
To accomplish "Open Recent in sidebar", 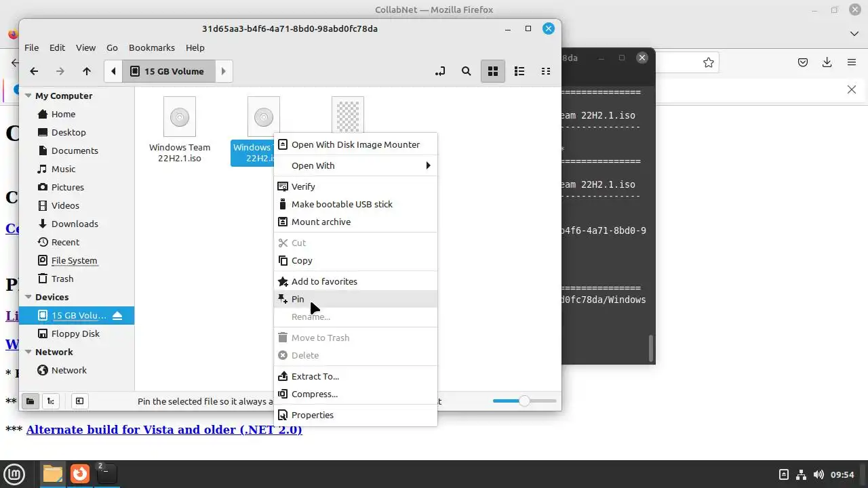I will coord(65,242).
